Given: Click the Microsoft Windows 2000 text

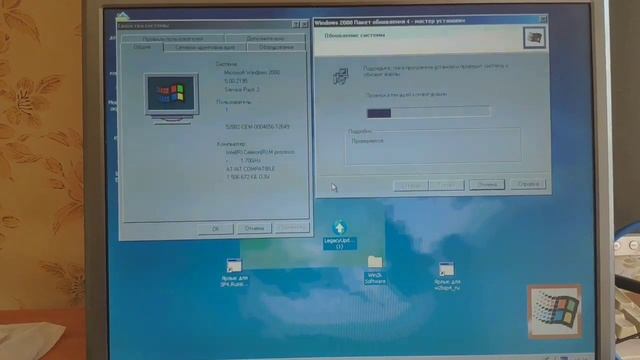Looking at the screenshot, I should click(252, 72).
